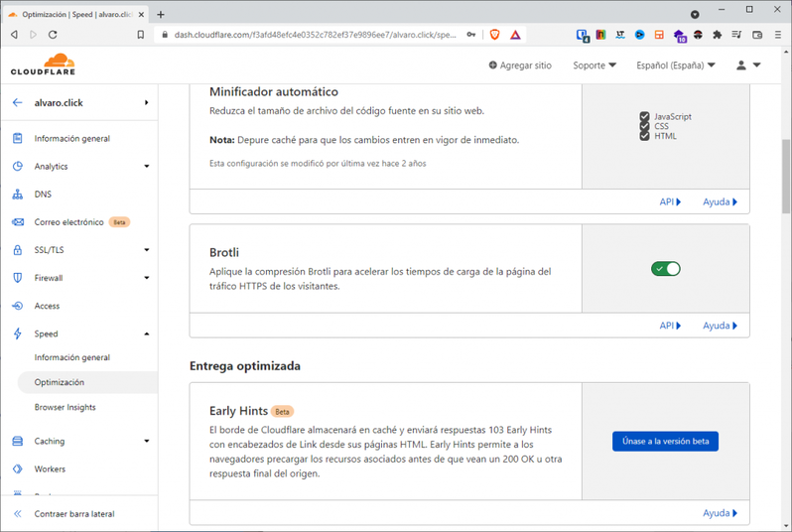Open Información general under Speed
Image resolution: width=792 pixels, height=532 pixels.
click(72, 357)
